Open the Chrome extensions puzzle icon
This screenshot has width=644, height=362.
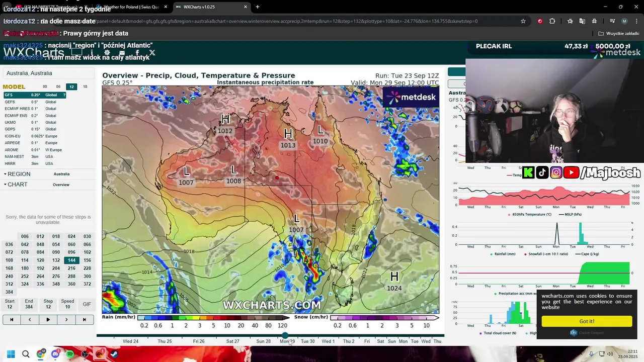click(552, 21)
